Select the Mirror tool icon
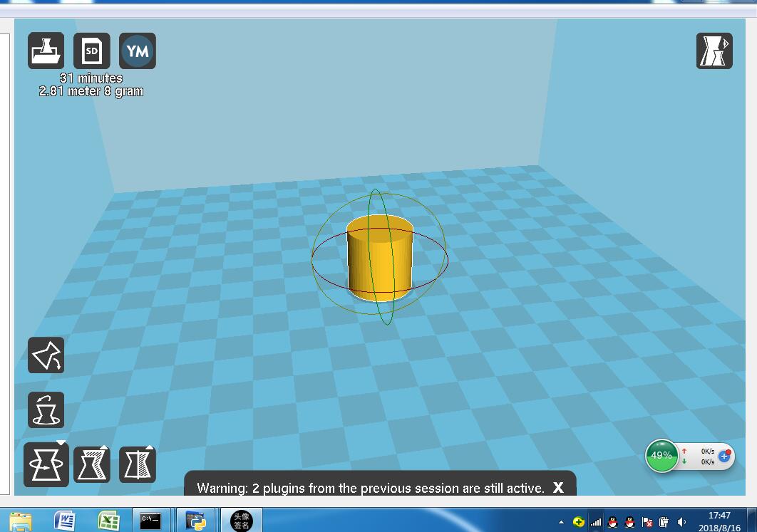Viewport: 757px width, 532px height. coord(138,464)
